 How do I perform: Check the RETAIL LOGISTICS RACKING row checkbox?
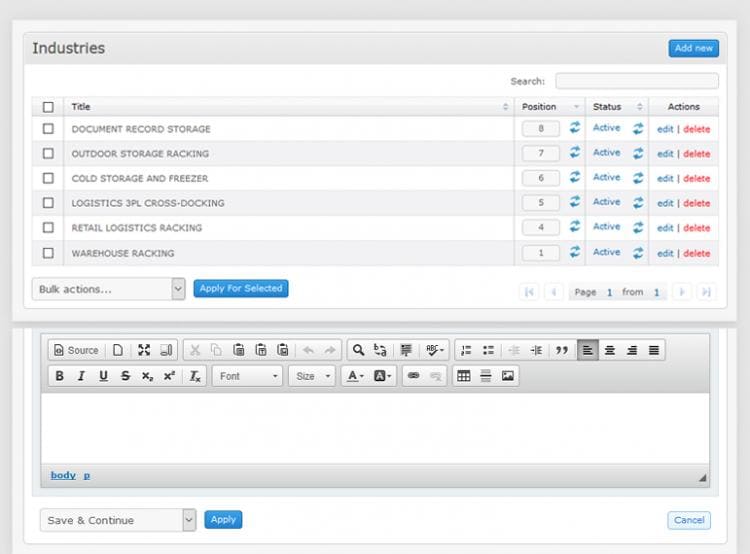pyautogui.click(x=48, y=228)
